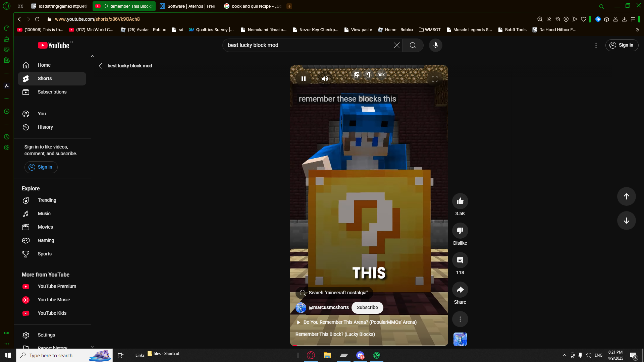Go to previous short with up arrow
This screenshot has height=362, width=644.
click(627, 196)
